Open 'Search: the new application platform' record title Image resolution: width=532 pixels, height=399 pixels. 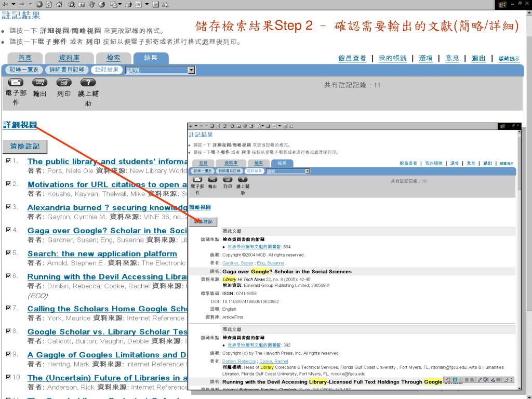[x=102, y=254]
